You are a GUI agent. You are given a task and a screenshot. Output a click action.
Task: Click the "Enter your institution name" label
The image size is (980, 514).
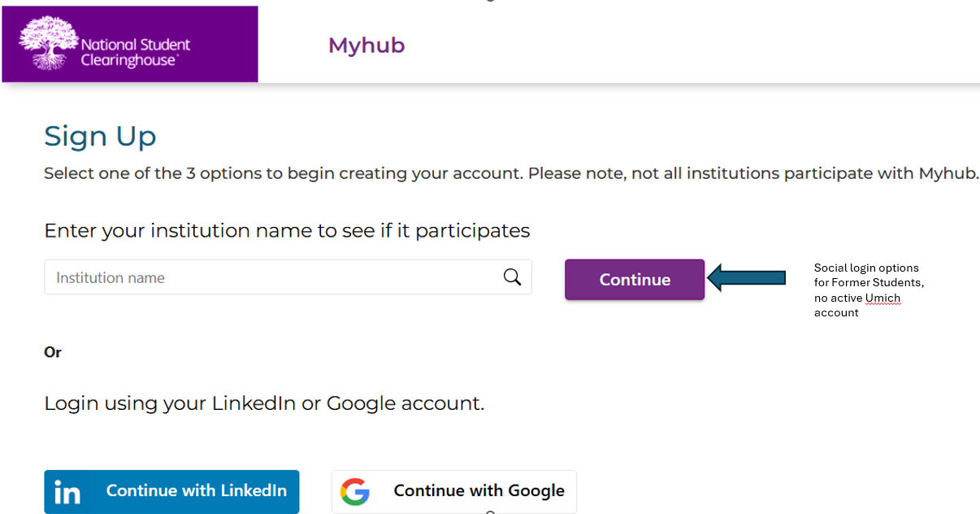click(287, 231)
